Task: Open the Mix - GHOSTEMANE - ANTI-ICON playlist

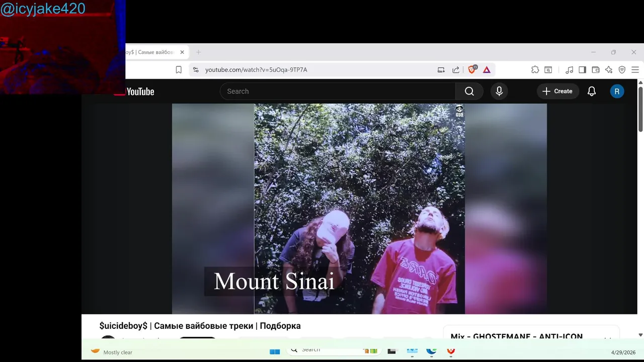Action: click(x=516, y=336)
